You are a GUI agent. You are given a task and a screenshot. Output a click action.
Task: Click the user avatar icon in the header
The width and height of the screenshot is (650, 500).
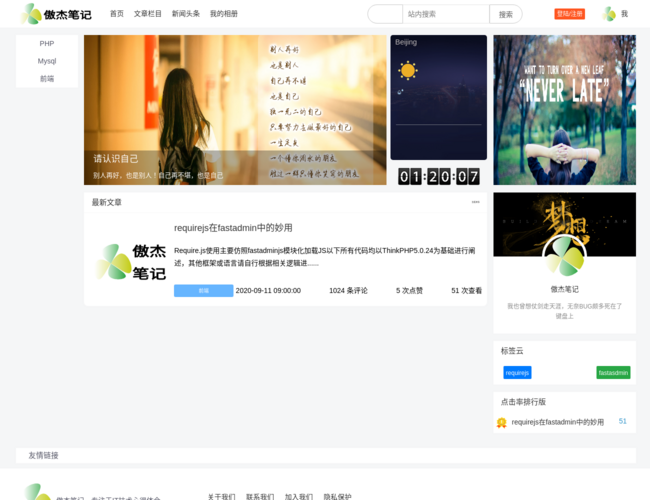tap(609, 14)
